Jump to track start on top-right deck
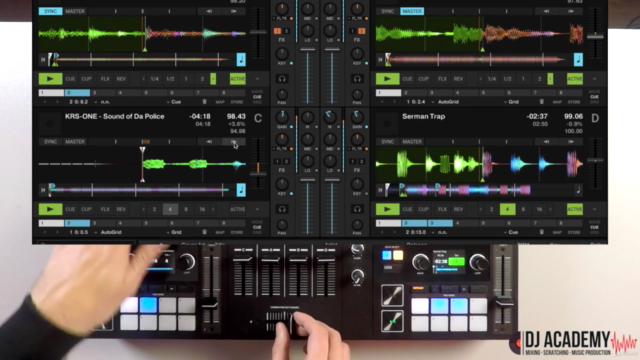The image size is (640, 360). [380, 60]
